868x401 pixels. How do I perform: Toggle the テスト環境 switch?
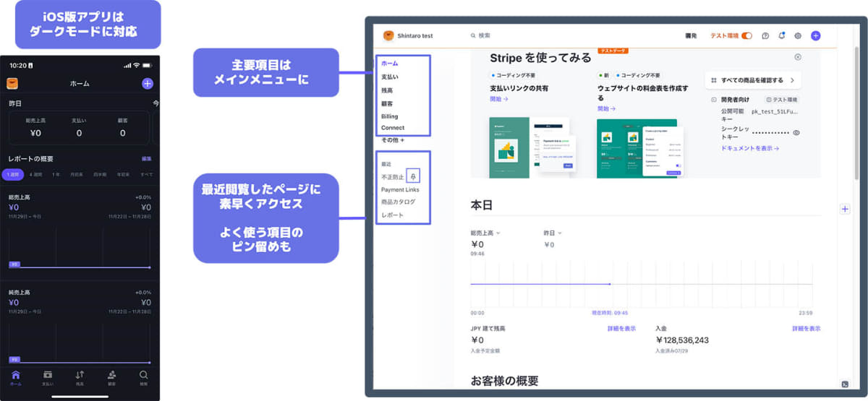coord(746,35)
